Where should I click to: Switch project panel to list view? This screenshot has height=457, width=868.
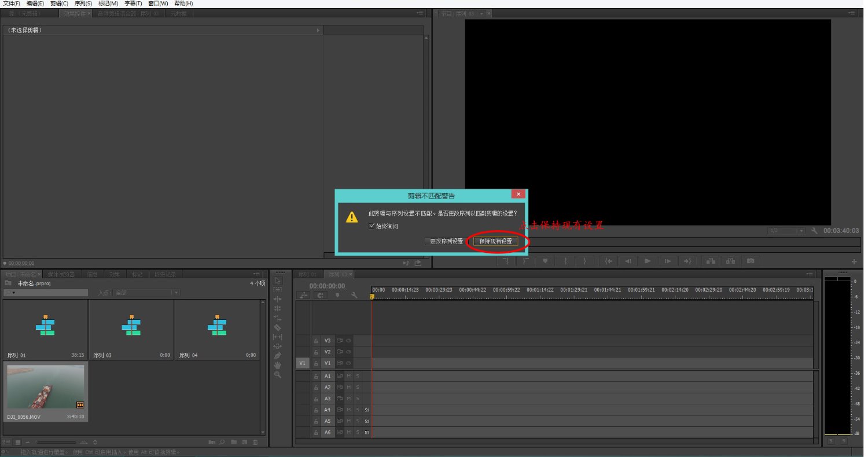(x=6, y=442)
